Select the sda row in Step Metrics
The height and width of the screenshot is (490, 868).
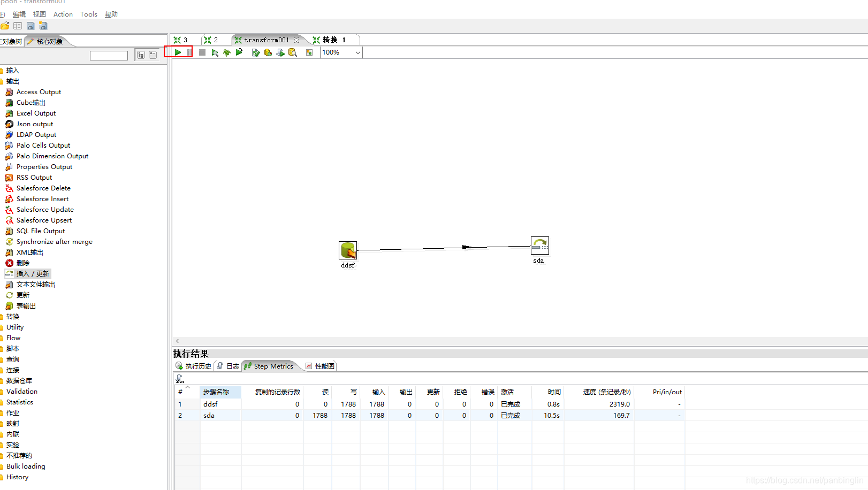pyautogui.click(x=429, y=416)
